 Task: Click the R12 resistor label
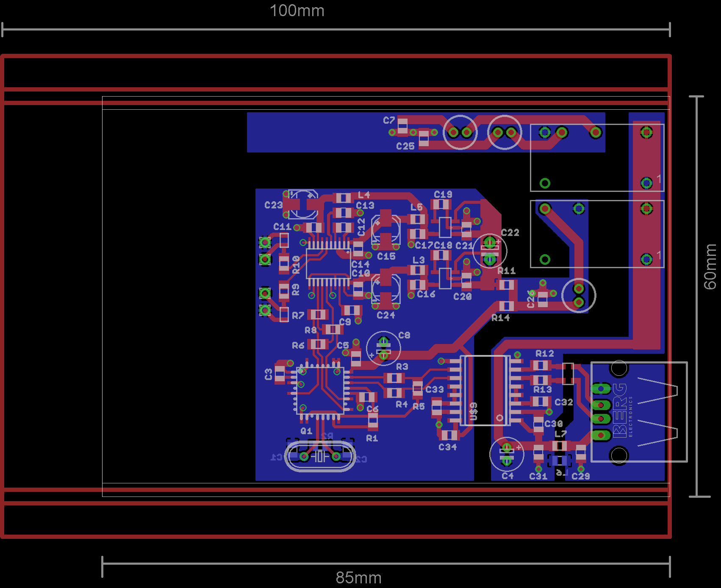click(545, 353)
